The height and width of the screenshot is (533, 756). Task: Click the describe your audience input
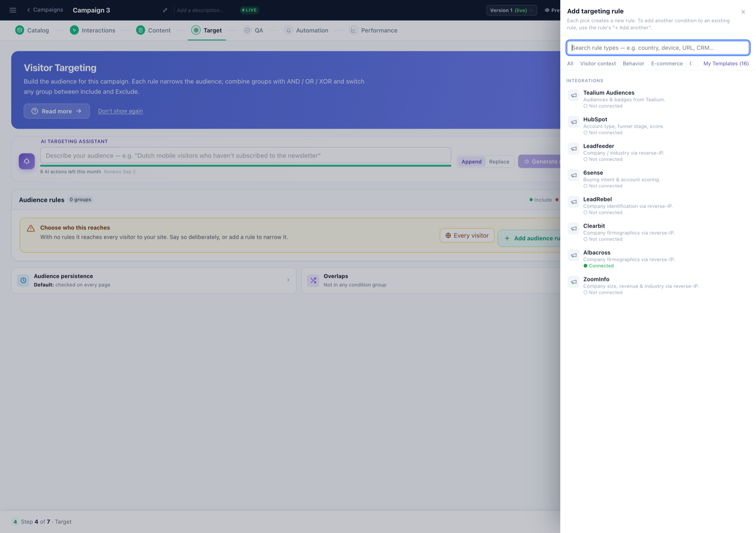click(246, 155)
